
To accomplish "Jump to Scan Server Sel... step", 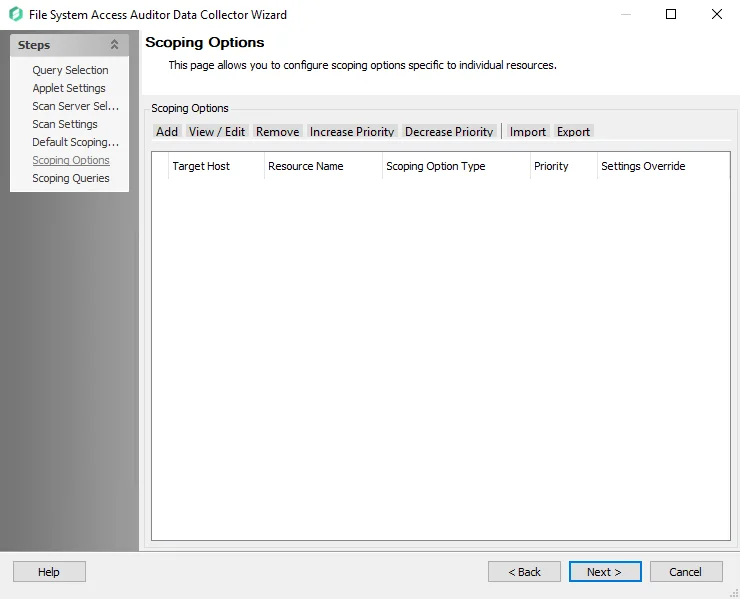I will (76, 106).
